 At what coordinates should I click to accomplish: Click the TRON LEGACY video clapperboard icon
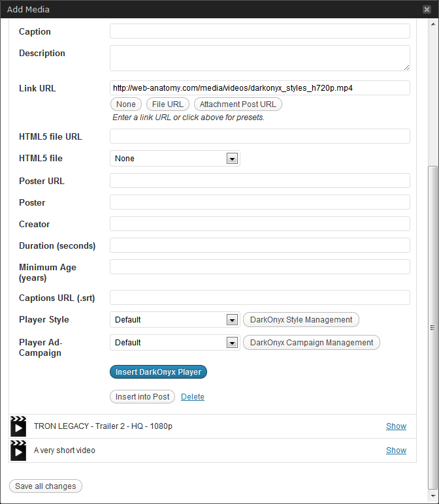tap(18, 426)
